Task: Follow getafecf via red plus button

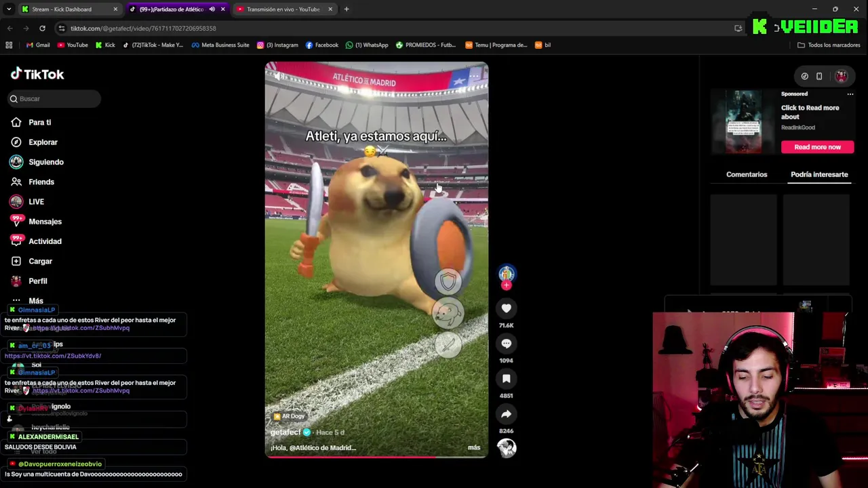Action: tap(507, 285)
